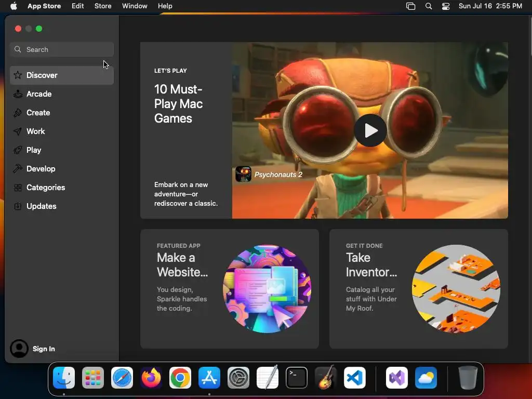Screen dimensions: 532x399
Task: Click the Psychonauts 2 app icon
Action: (x=243, y=174)
